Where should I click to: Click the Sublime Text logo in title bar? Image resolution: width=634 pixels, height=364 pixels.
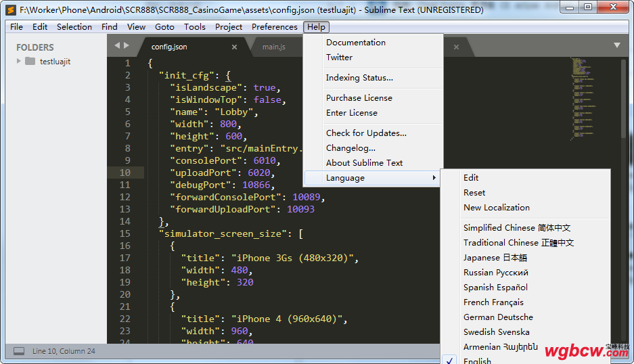(x=11, y=9)
